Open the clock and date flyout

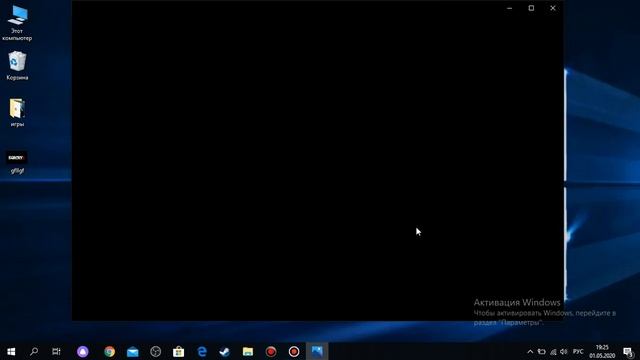click(602, 351)
